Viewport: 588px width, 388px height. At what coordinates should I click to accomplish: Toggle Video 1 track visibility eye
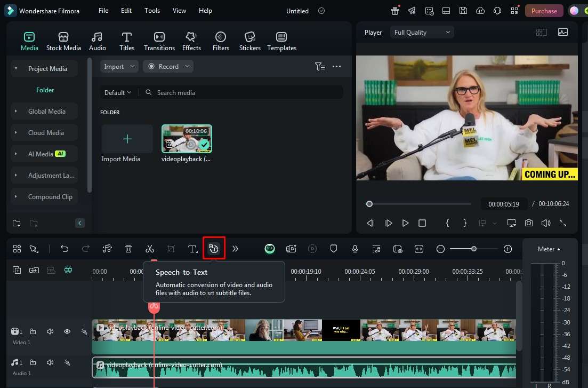pos(67,331)
